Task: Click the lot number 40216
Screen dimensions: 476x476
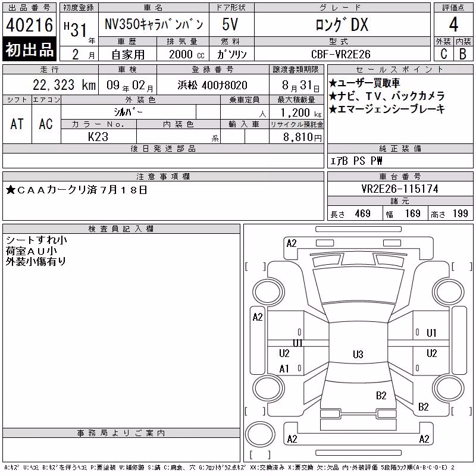Action: click(29, 25)
